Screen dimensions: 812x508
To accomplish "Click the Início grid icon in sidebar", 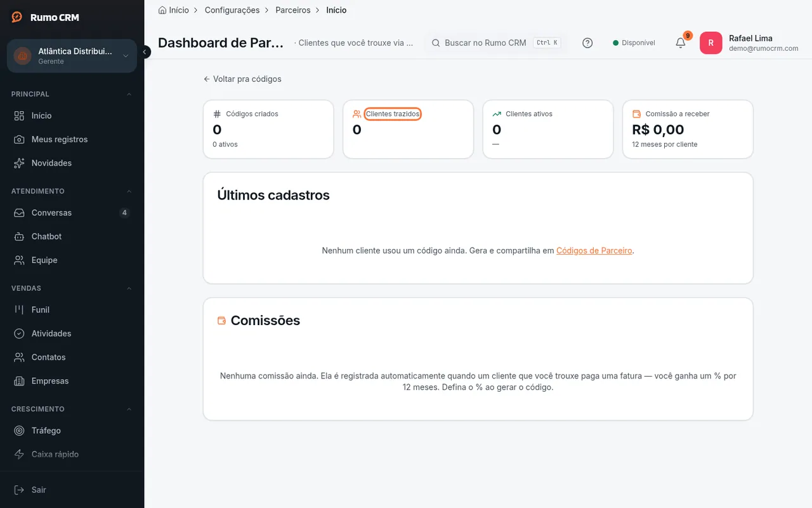I will pos(20,116).
